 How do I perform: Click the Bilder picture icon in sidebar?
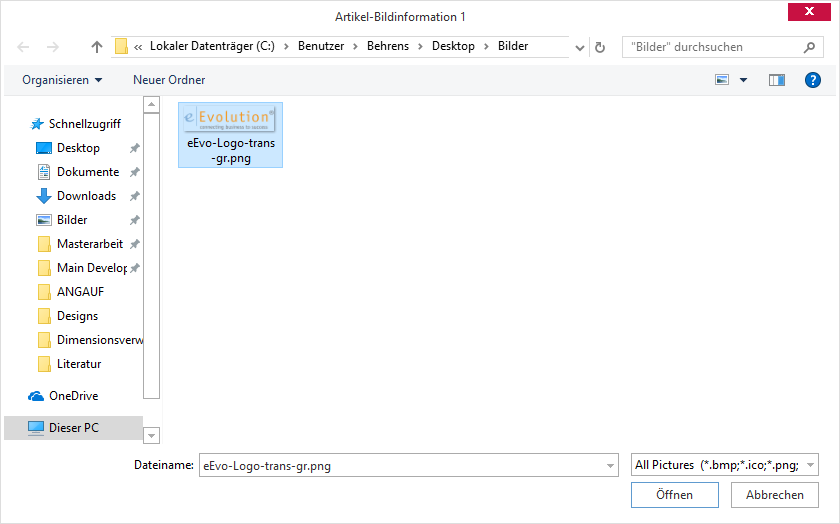(x=44, y=220)
